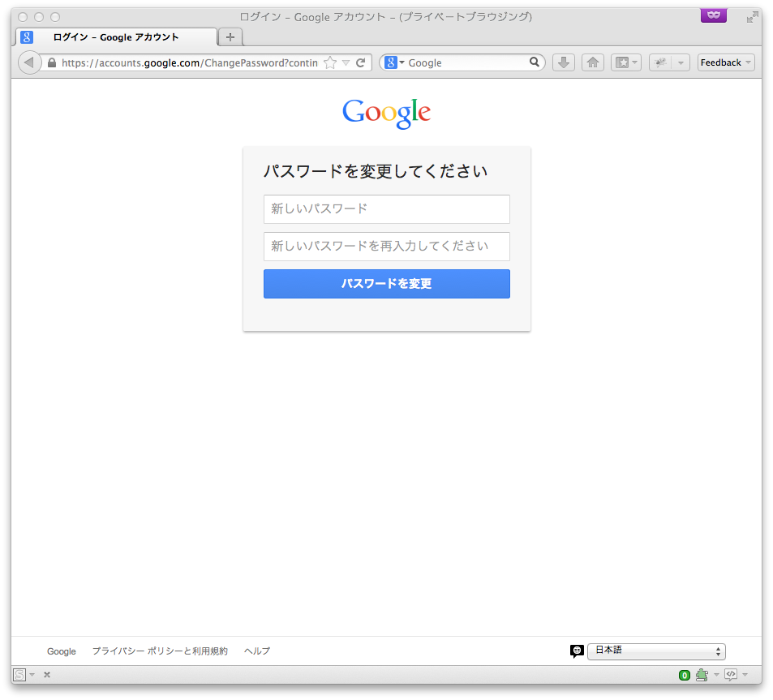Click the window minimize button
773x700 pixels.
[39, 17]
